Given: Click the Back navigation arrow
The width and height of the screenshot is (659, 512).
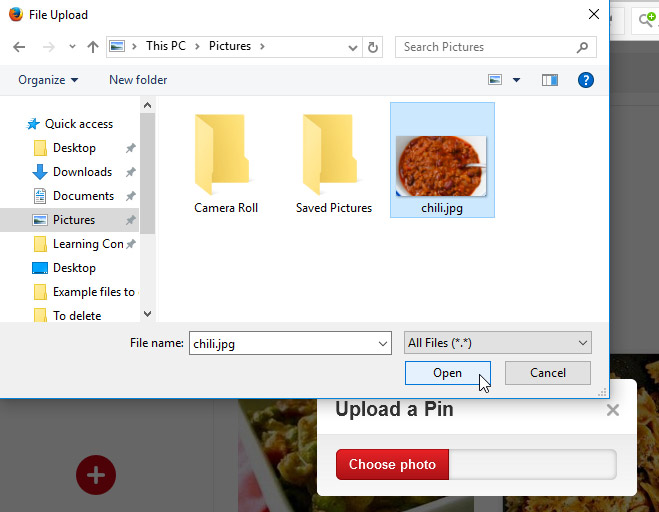Looking at the screenshot, I should [19, 47].
